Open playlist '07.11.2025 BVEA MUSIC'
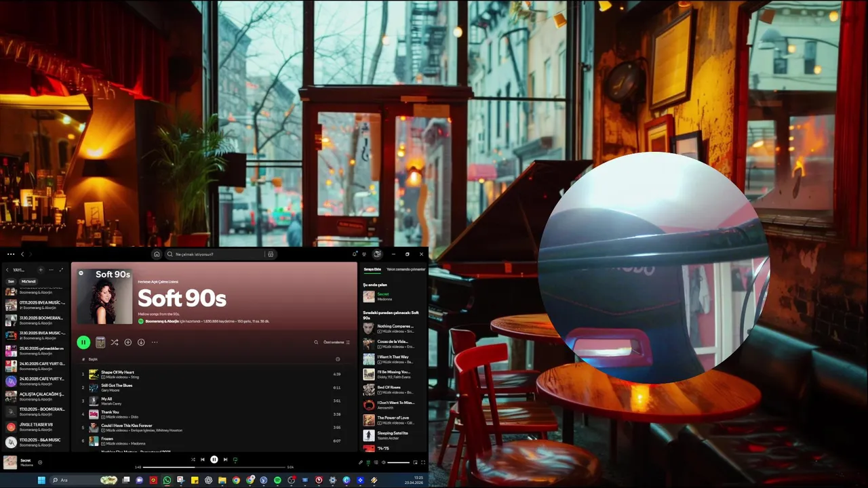Image resolution: width=868 pixels, height=488 pixels. click(x=35, y=305)
